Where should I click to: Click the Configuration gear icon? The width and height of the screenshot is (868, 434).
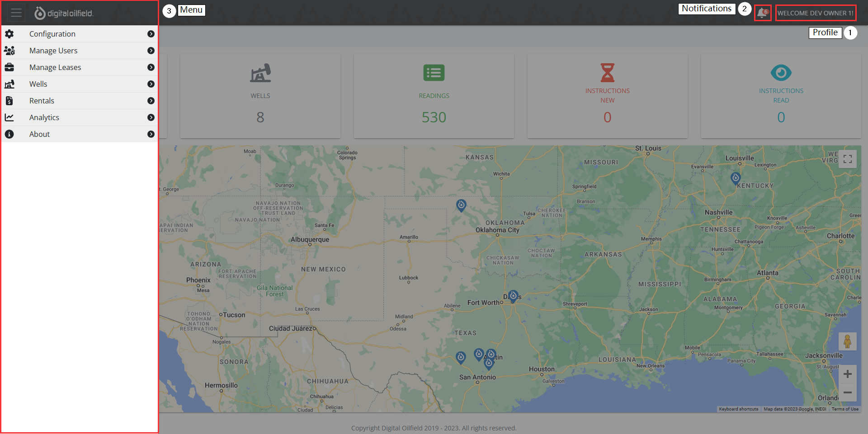pyautogui.click(x=9, y=34)
